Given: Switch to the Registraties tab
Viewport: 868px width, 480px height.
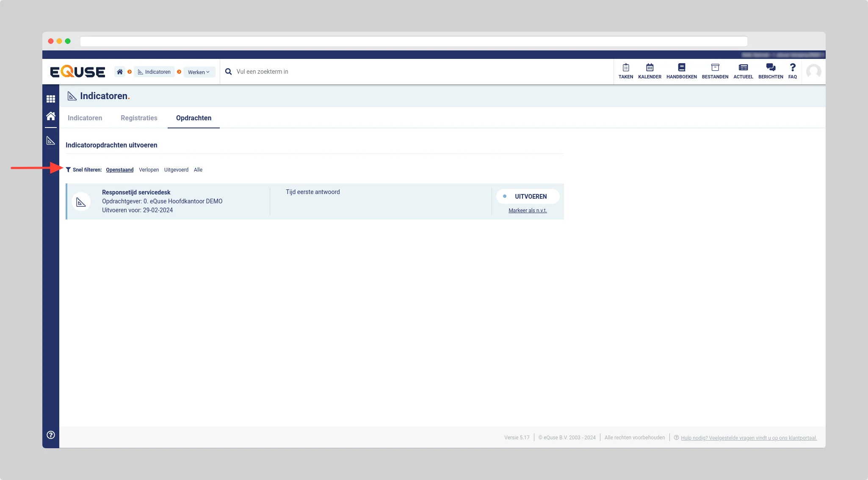Looking at the screenshot, I should (139, 118).
